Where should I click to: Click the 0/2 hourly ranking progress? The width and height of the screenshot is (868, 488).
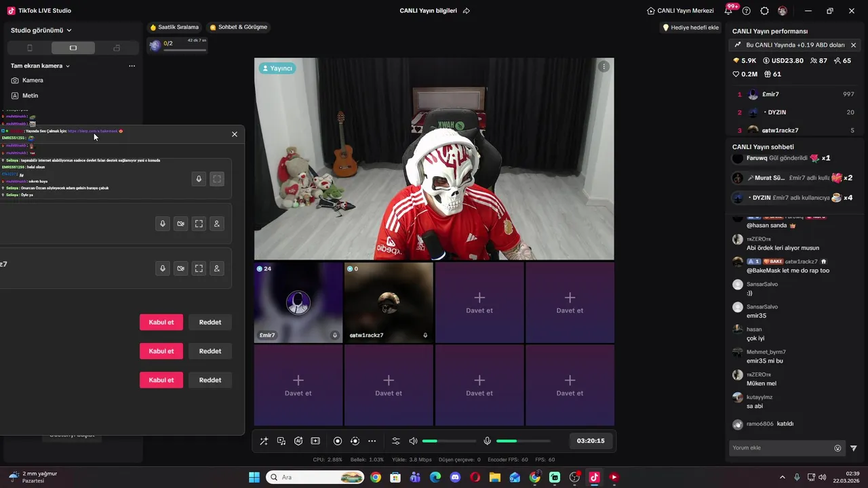click(178, 45)
